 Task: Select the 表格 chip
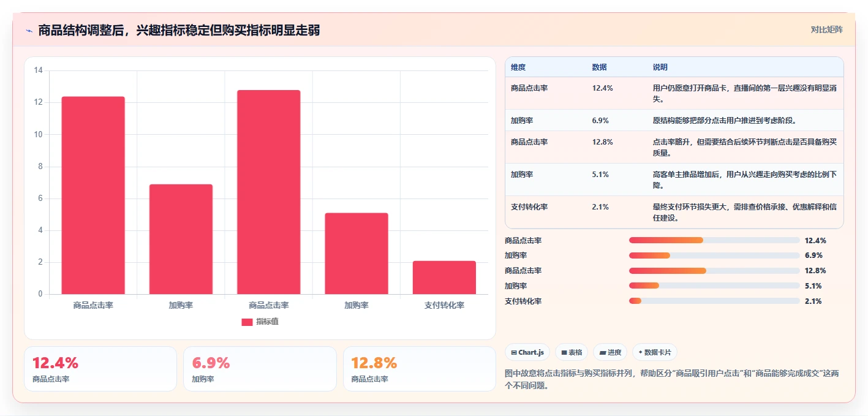[x=572, y=352]
